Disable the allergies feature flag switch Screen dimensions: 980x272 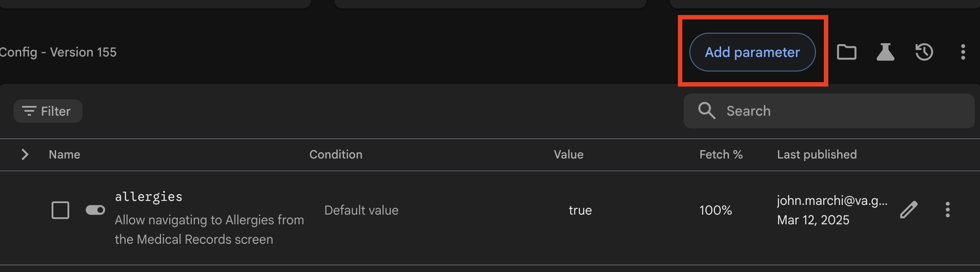[x=94, y=210]
